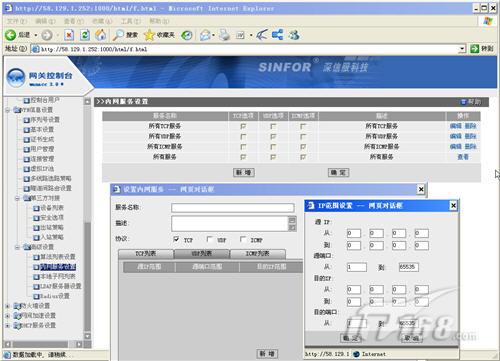Image resolution: width=500 pixels, height=361 pixels.
Task: Click 编辑 link for 所有TCP服务 row
Action: (456, 126)
